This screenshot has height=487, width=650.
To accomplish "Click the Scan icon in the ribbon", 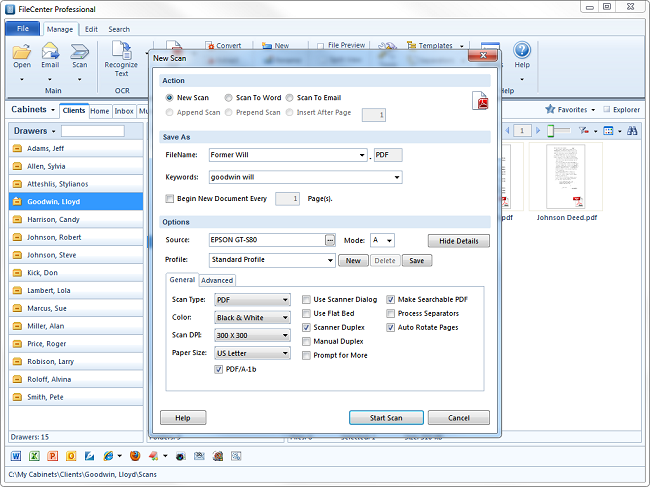I will click(80, 51).
